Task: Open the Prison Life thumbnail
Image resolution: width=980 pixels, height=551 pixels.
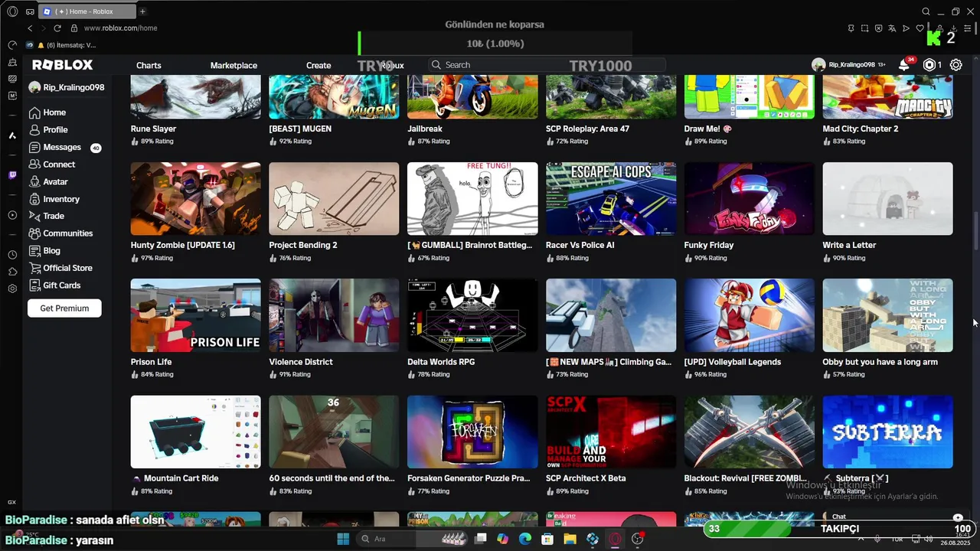Action: [195, 315]
